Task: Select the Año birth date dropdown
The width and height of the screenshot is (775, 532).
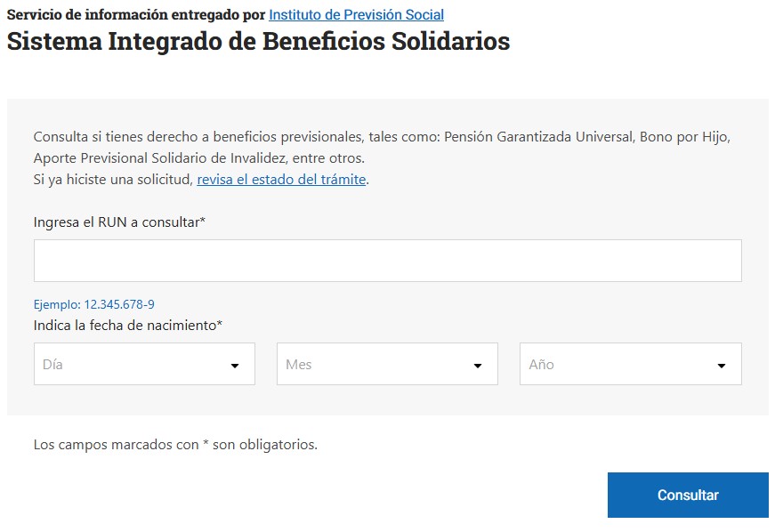Action: [630, 365]
